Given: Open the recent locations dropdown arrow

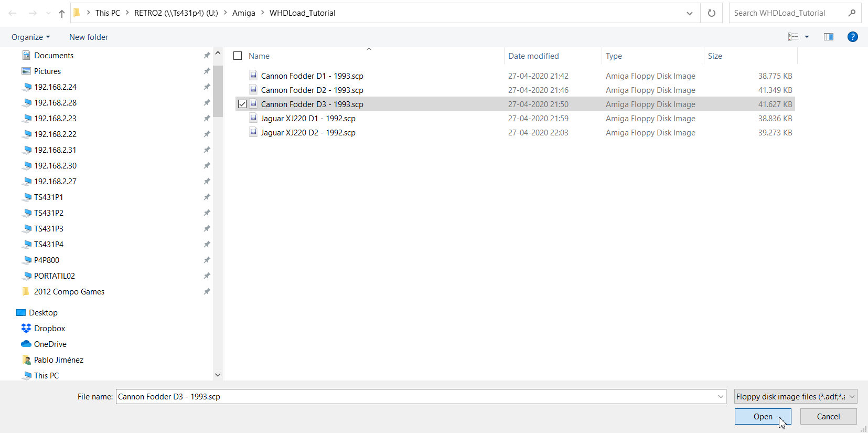Looking at the screenshot, I should [x=48, y=14].
